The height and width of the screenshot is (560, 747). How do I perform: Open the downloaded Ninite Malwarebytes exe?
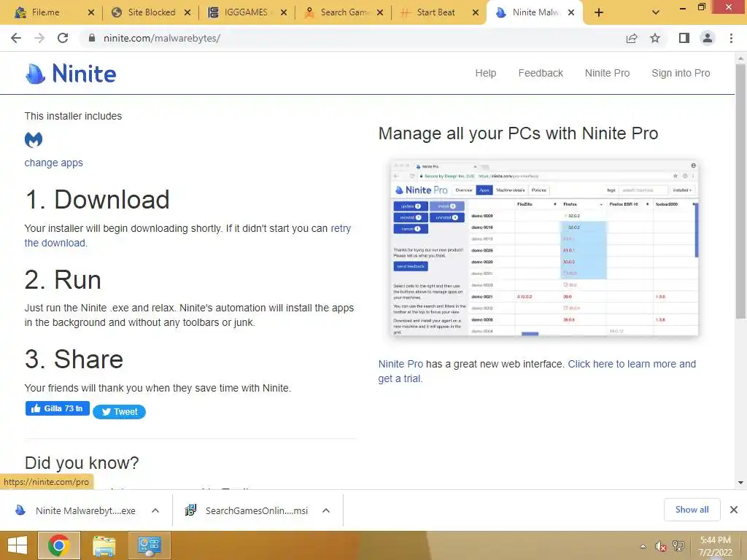coord(76,510)
